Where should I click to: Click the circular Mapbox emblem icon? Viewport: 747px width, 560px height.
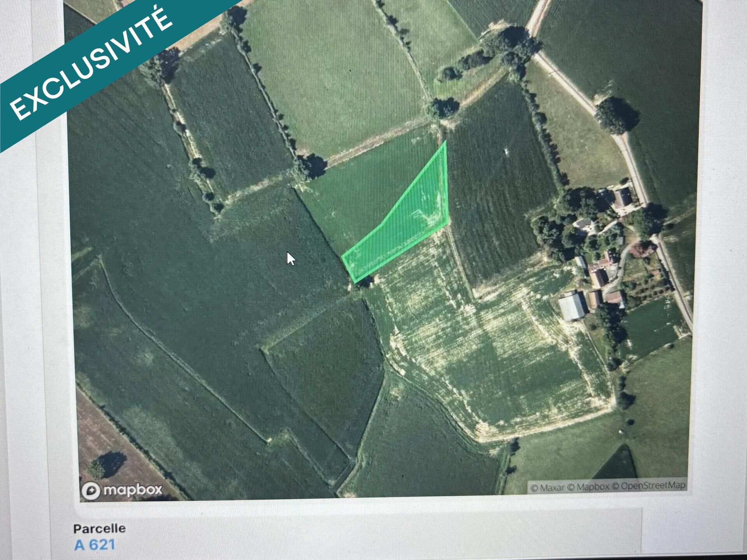point(90,491)
